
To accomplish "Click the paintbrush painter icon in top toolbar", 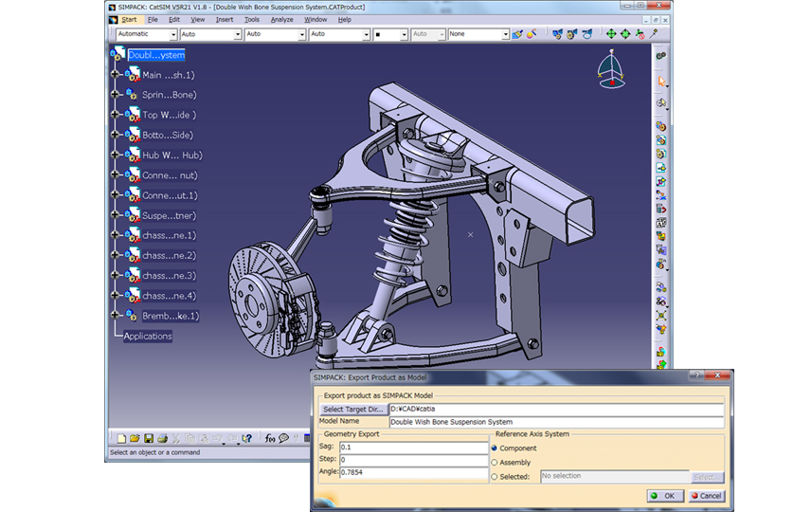I will [x=517, y=34].
